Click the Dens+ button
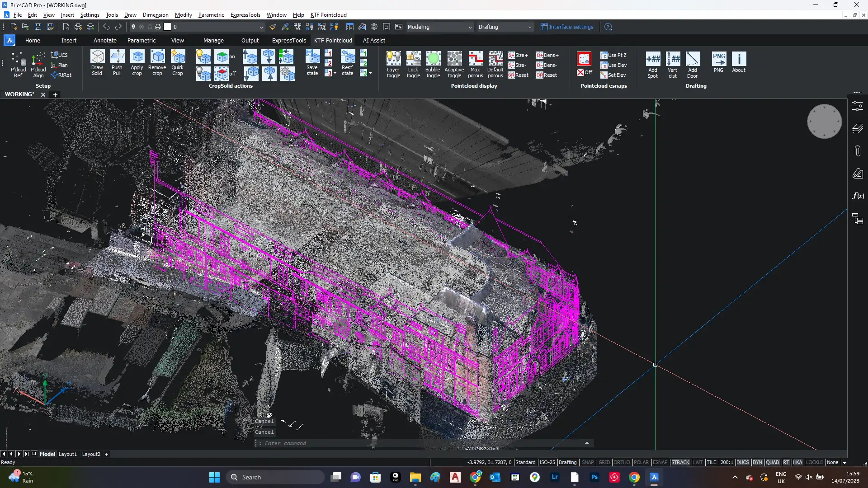Viewport: 868px width, 488px height. tap(547, 55)
